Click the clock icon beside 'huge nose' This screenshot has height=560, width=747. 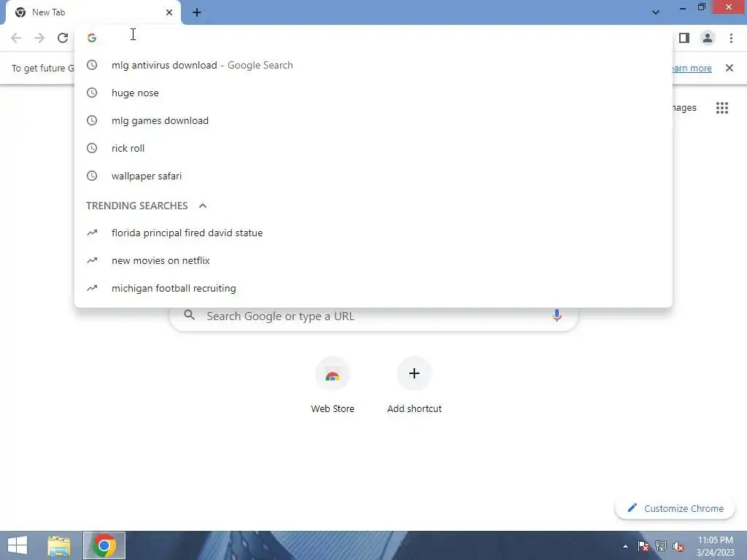coord(92,93)
